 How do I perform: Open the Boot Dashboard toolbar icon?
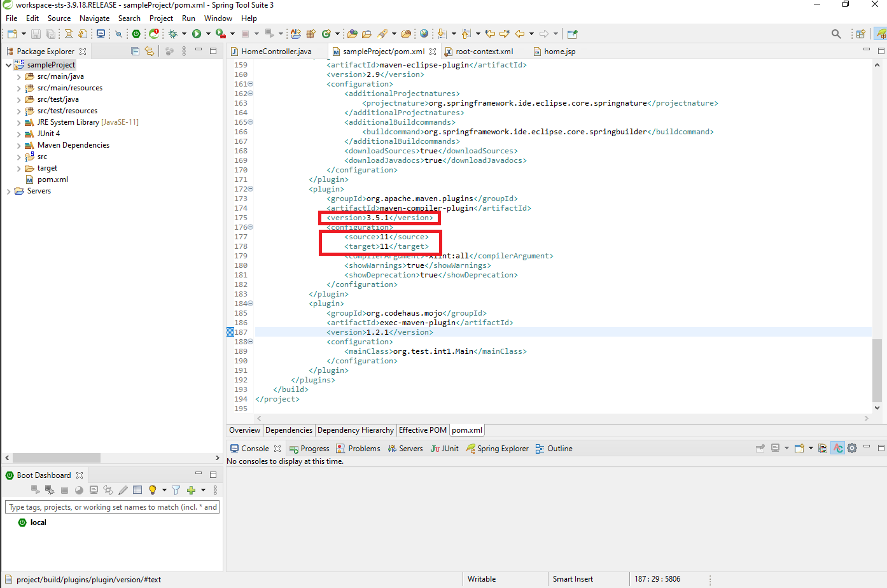136,34
